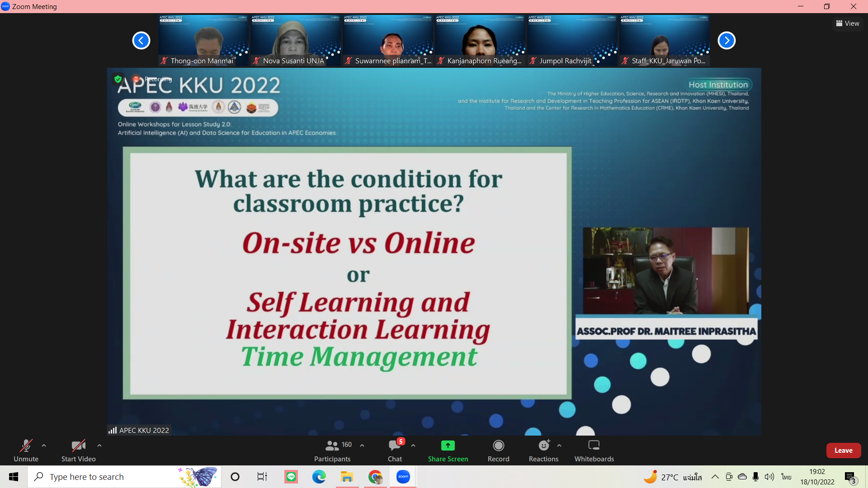The width and height of the screenshot is (868, 488).
Task: Expand audio options arrow beside Unmute
Action: coord(44,446)
